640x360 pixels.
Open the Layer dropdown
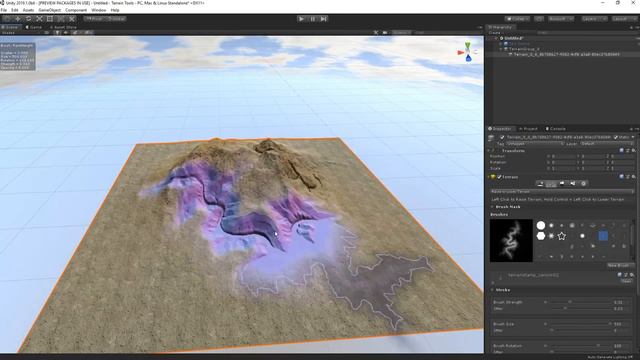tap(607, 144)
